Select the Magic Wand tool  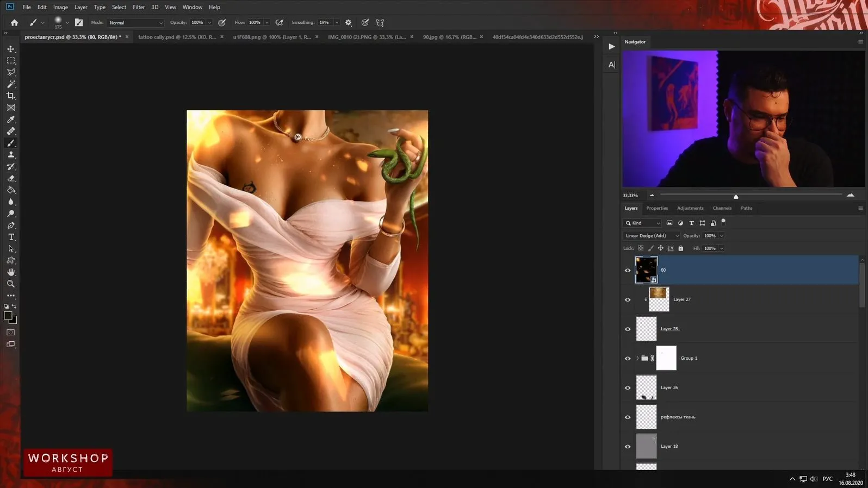point(11,84)
